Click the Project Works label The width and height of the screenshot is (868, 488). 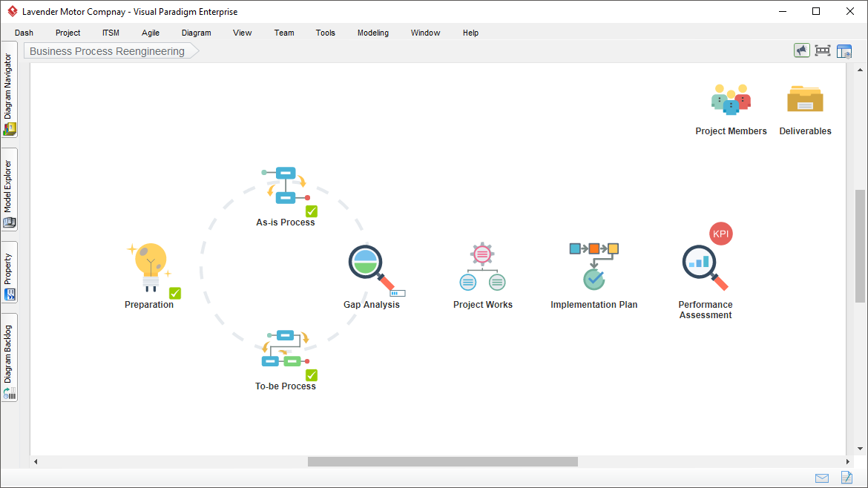[x=483, y=304]
